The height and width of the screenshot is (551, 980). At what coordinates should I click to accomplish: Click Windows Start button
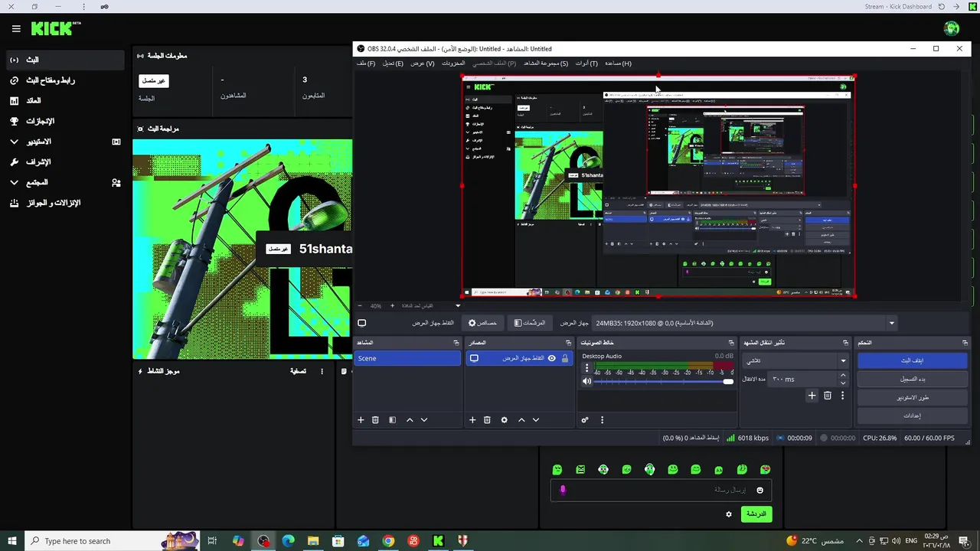click(x=12, y=541)
